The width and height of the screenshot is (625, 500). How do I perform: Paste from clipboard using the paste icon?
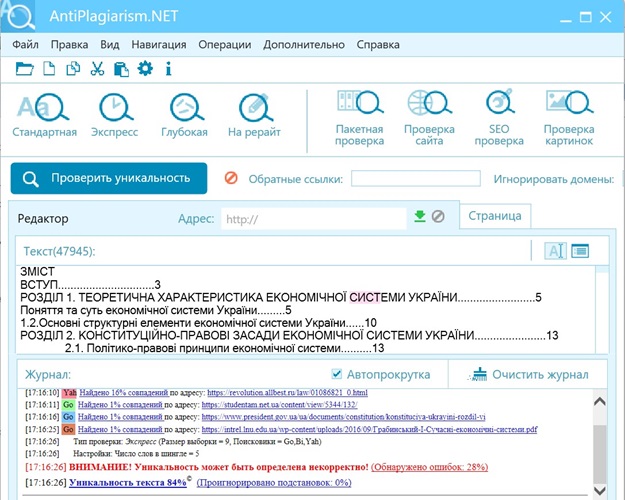[x=121, y=69]
